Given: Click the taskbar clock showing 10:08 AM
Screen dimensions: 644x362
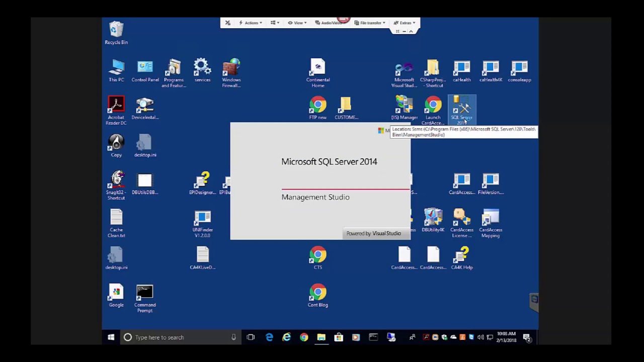Looking at the screenshot, I should point(506,337).
